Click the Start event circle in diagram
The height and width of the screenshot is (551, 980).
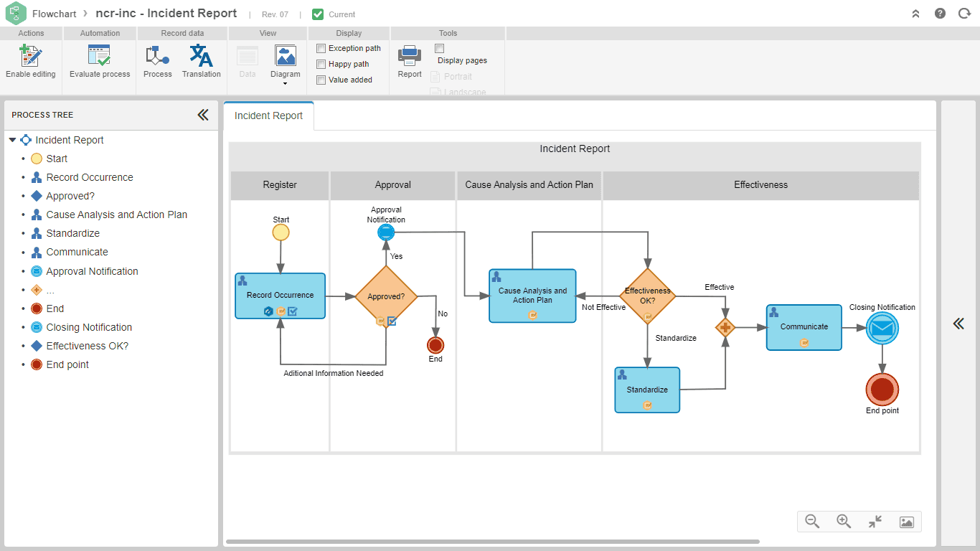pos(281,232)
